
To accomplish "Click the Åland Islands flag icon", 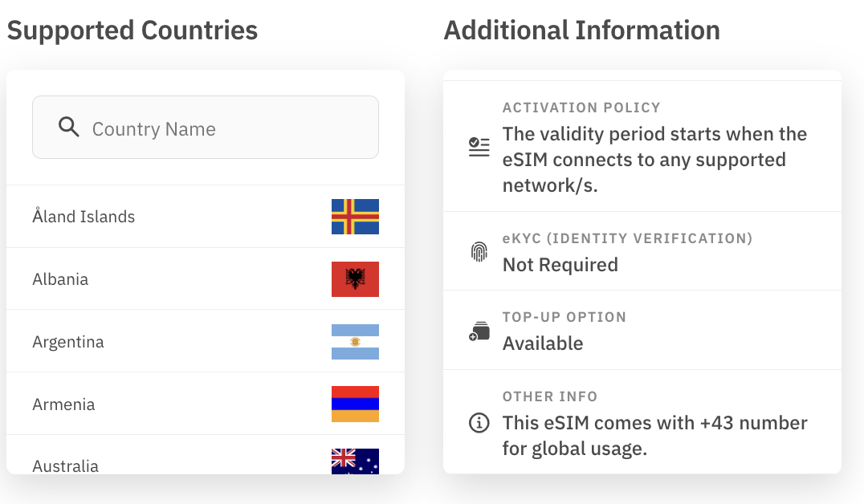I will tap(355, 217).
